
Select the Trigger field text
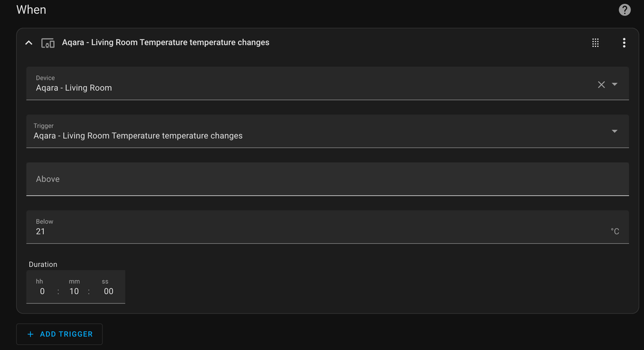[138, 136]
